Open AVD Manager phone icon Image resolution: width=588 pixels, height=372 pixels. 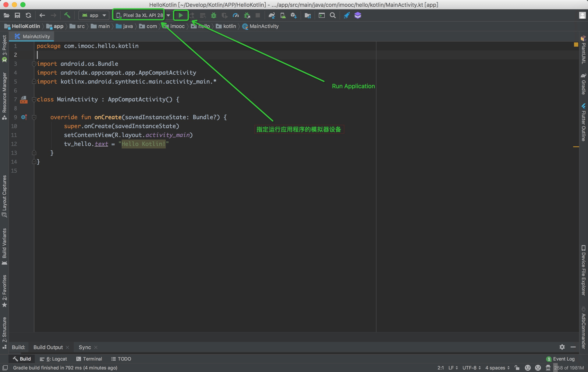coord(283,15)
